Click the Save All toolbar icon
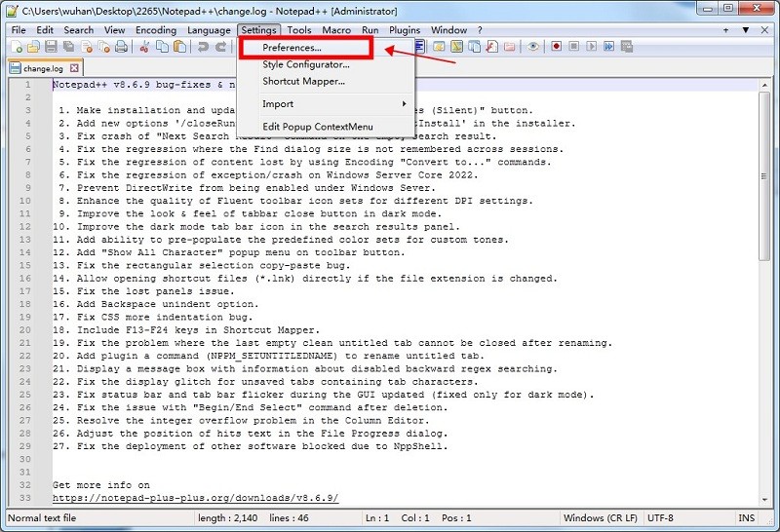780x532 pixels. (x=68, y=47)
